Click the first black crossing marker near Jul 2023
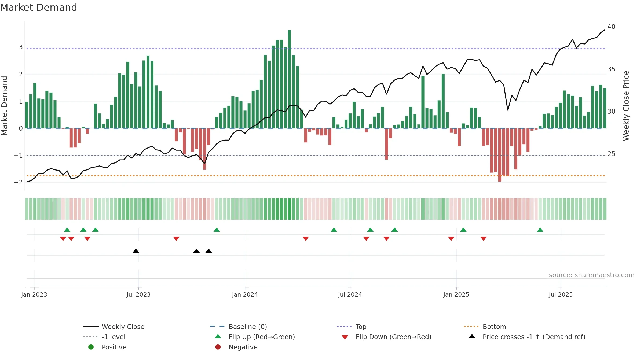 pyautogui.click(x=136, y=251)
